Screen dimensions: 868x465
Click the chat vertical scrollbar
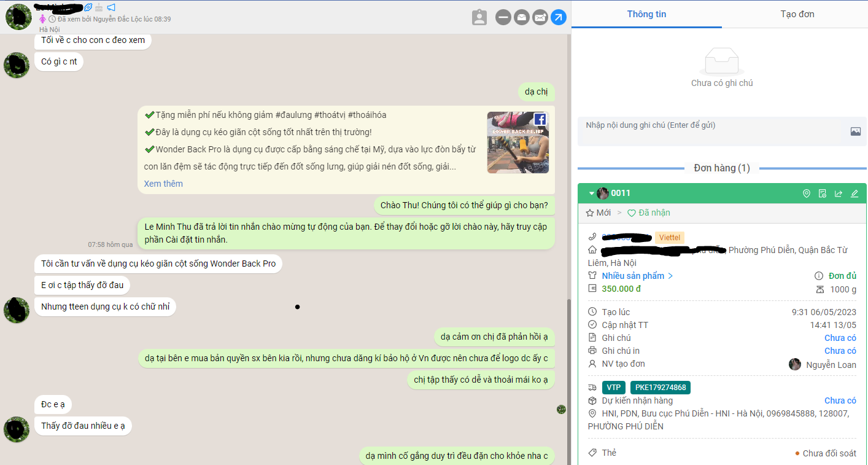[568, 382]
